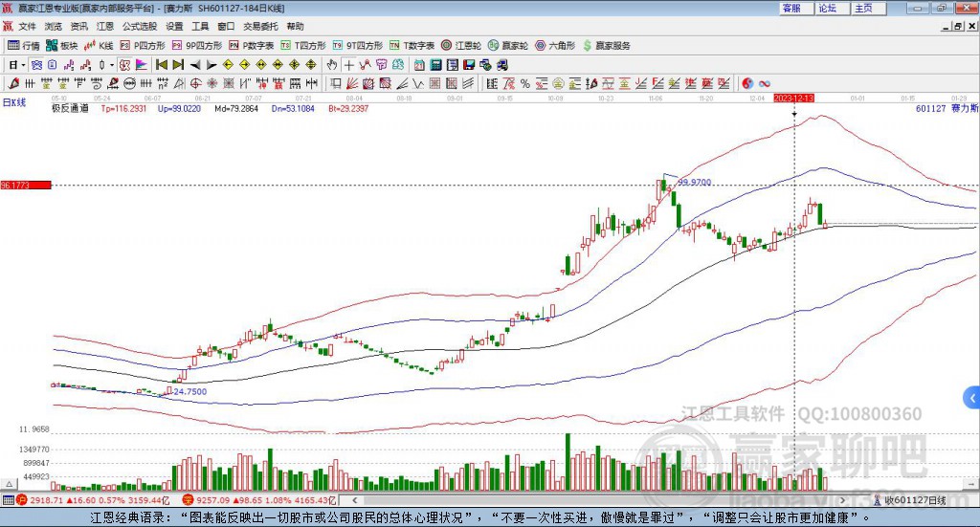
Task: Select the n² tool icon
Action: coord(163,83)
